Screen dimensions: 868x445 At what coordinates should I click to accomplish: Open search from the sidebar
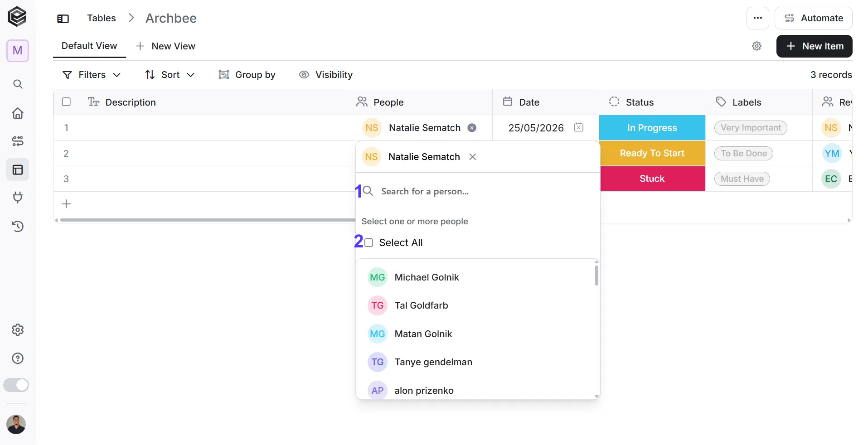(x=18, y=84)
